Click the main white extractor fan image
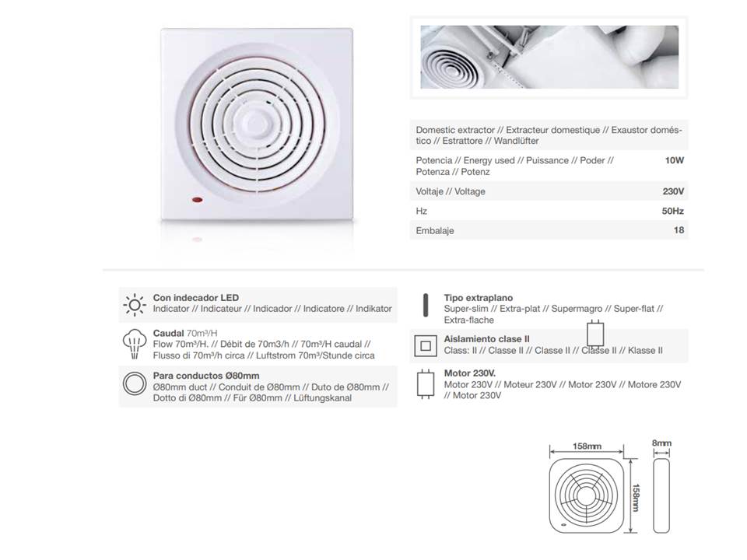The width and height of the screenshot is (747, 560). (x=258, y=124)
